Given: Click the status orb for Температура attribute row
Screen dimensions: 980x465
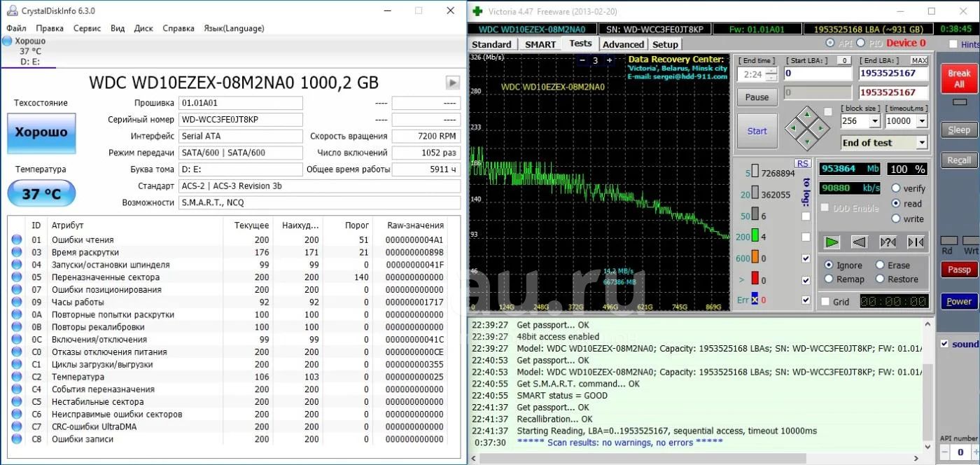Looking at the screenshot, I should 17,377.
